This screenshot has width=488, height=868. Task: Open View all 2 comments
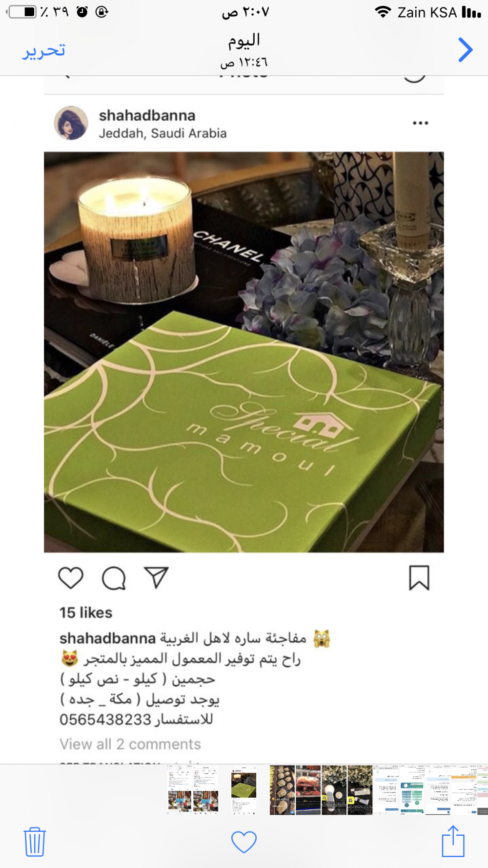(x=130, y=744)
